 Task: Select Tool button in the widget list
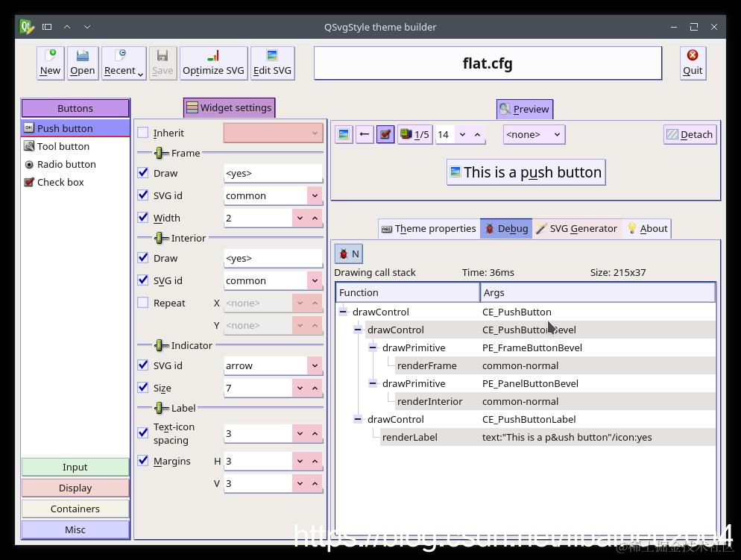(75, 146)
